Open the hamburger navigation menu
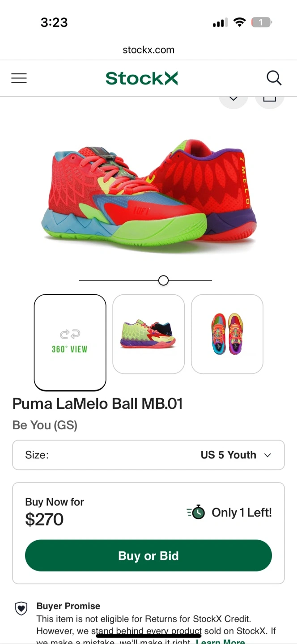Image resolution: width=297 pixels, height=644 pixels. coord(19,78)
